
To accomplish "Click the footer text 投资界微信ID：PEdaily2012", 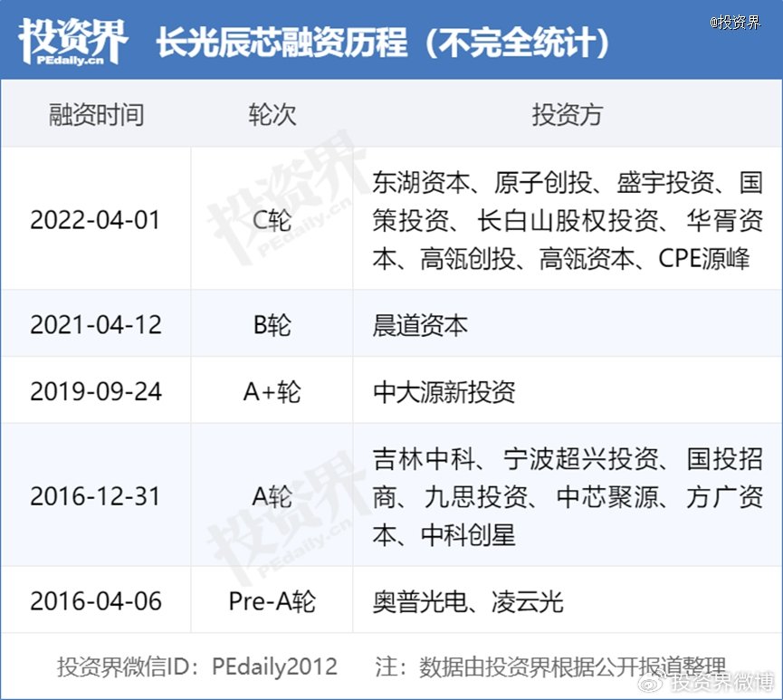I will (x=197, y=666).
